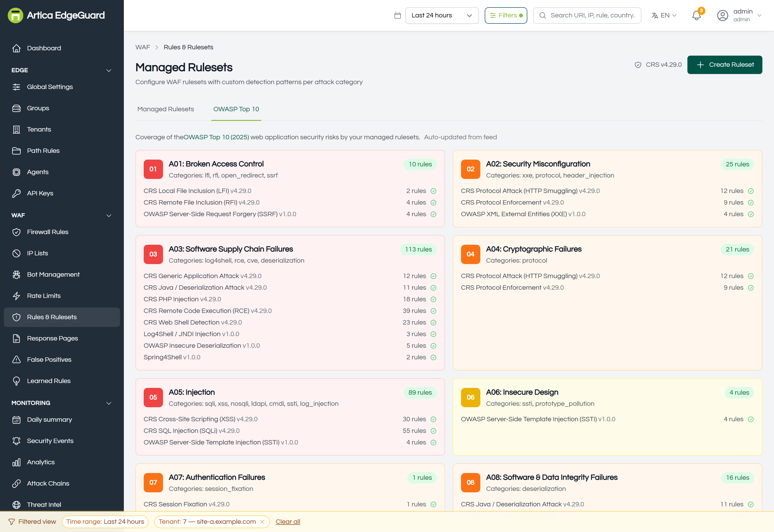Screen dimensions: 774x532
Task: Collapse the WAF sidebar section
Action: 109,216
